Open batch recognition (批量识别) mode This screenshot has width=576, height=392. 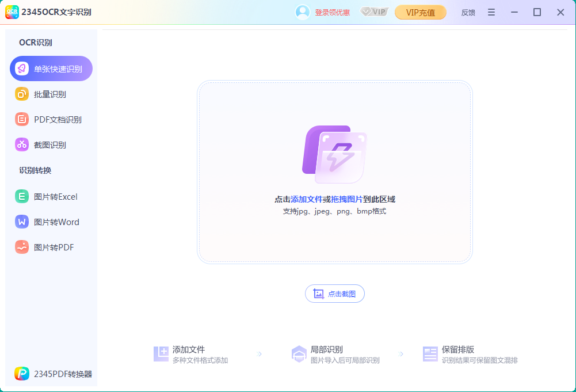coord(49,94)
